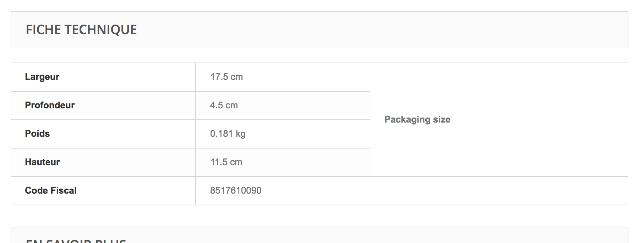This screenshot has width=644, height=243.
Task: Select the Hauteur row label
Action: pyautogui.click(x=42, y=162)
